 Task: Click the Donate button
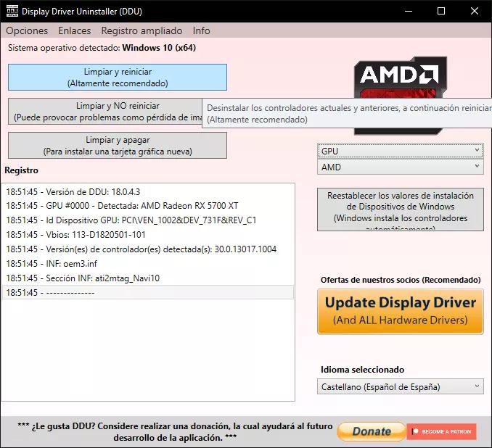click(x=372, y=431)
